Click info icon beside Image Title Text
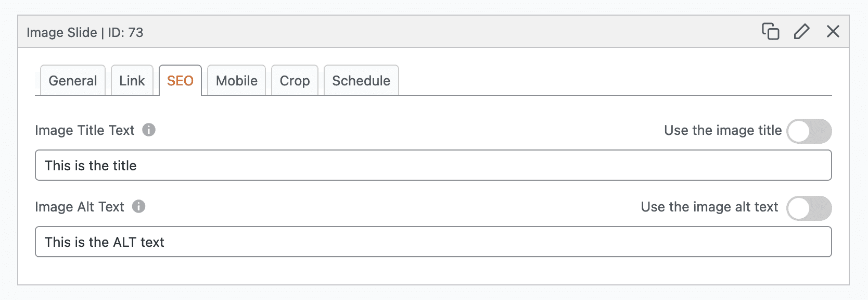 [x=149, y=130]
